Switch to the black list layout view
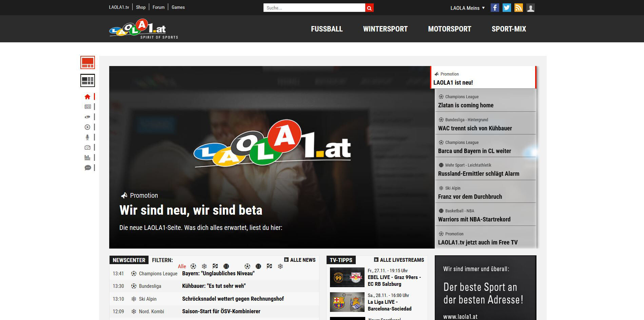The image size is (644, 320). 87,81
